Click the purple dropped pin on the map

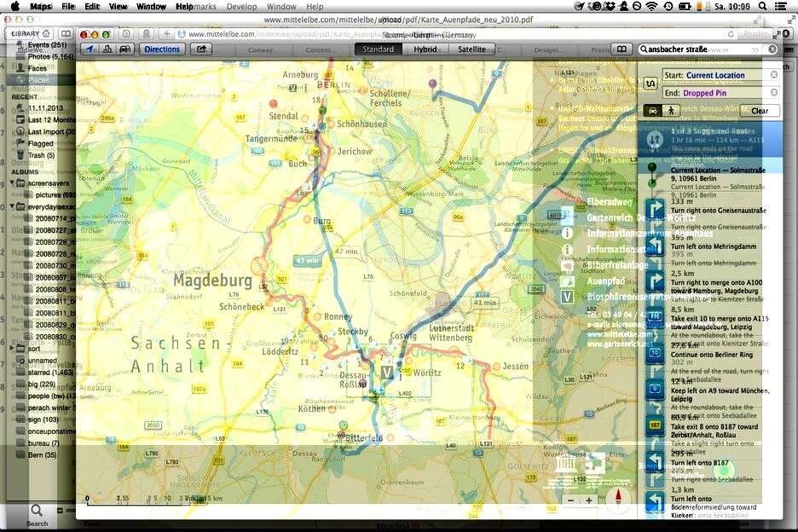pyautogui.click(x=432, y=84)
